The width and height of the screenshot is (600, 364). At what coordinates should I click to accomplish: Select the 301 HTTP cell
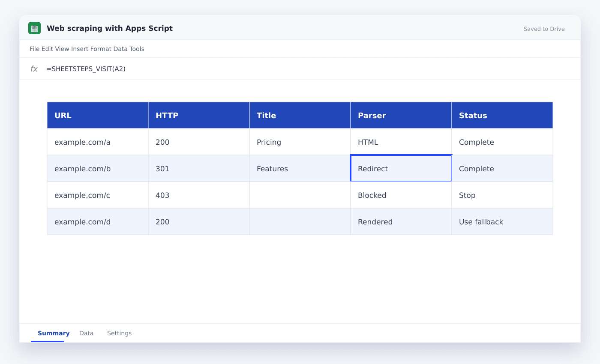coord(199,168)
